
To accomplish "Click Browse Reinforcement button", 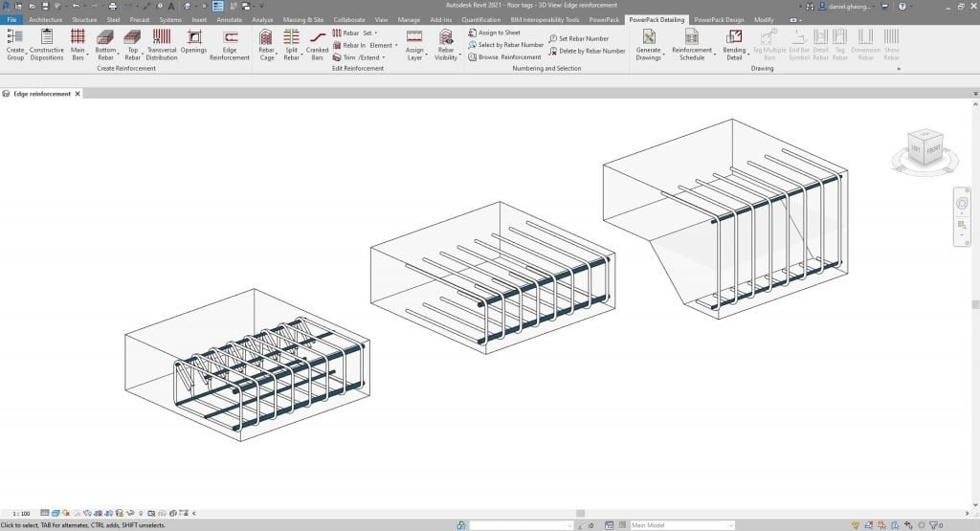I will [504, 57].
